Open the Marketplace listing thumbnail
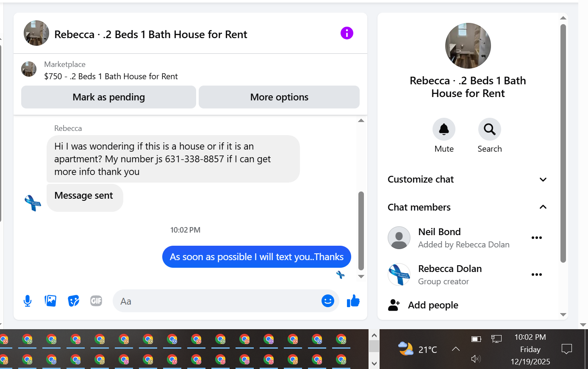 click(x=29, y=69)
